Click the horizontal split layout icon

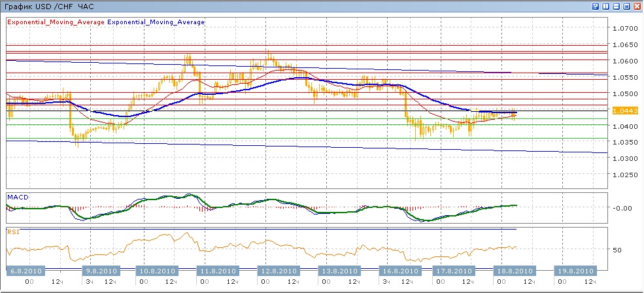pos(615,6)
